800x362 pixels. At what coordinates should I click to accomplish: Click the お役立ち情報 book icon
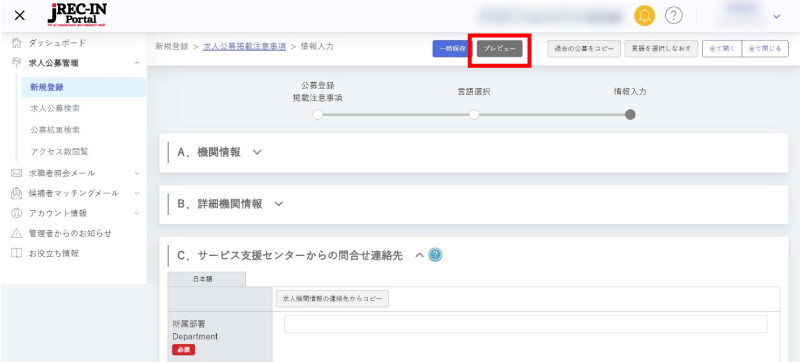click(16, 253)
